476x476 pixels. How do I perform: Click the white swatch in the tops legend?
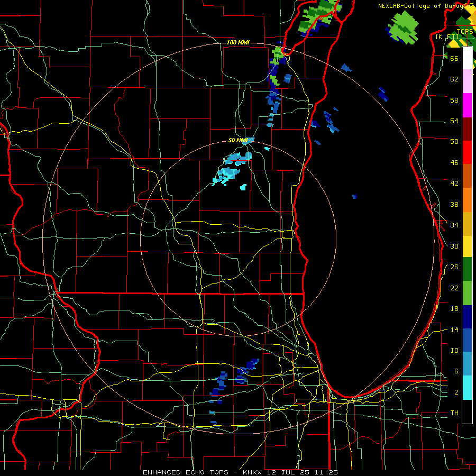coord(467,58)
